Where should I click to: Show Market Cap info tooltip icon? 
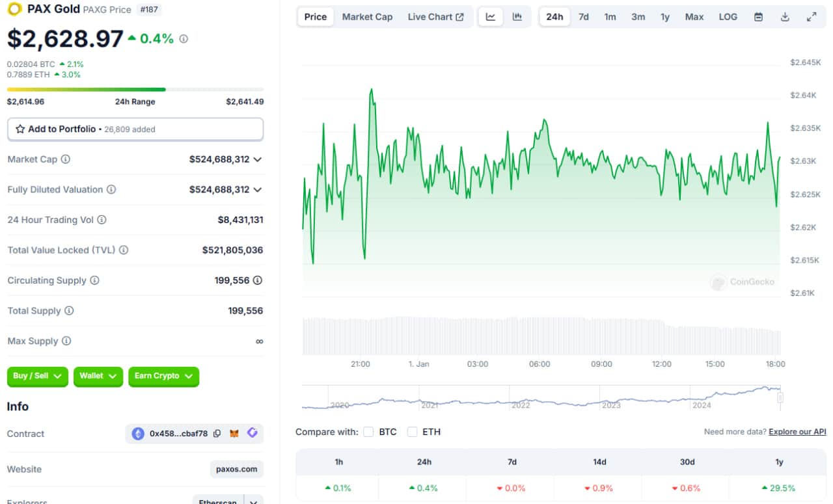click(x=66, y=159)
